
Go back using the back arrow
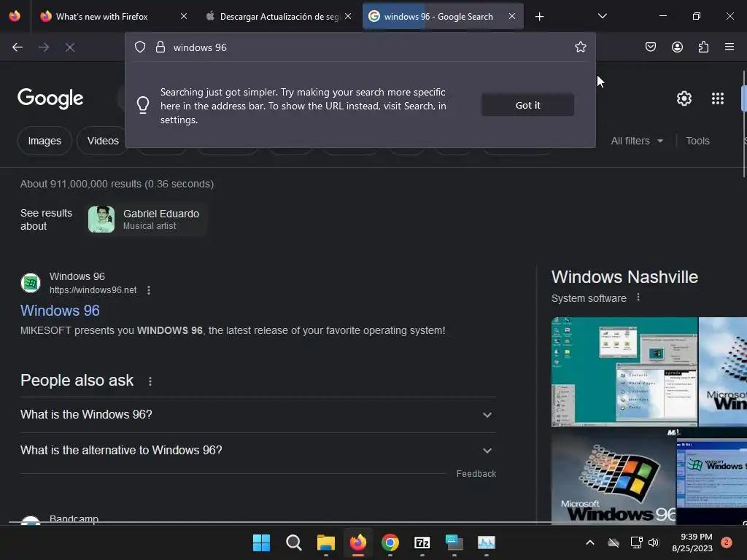tap(18, 47)
